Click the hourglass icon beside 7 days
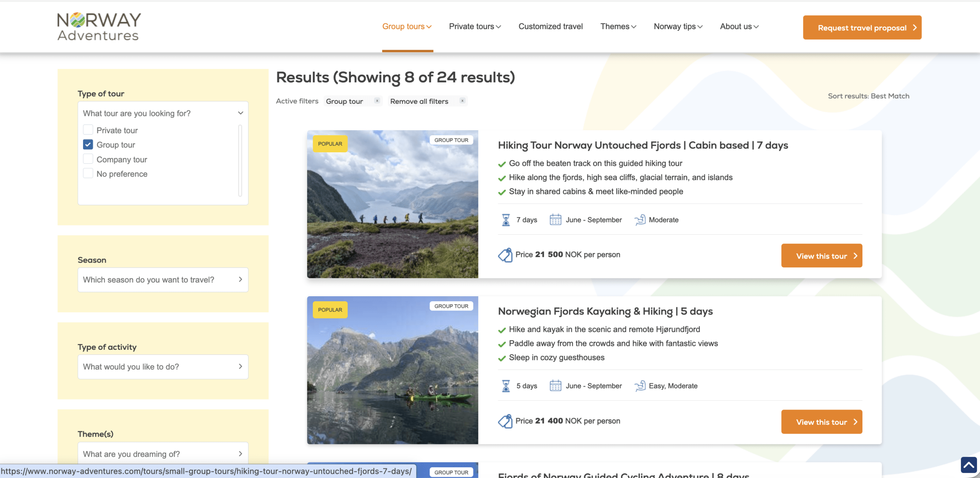This screenshot has width=980, height=478. 506,220
